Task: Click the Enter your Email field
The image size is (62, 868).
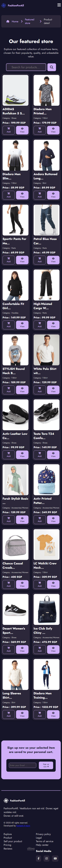Action: tap(22, 765)
